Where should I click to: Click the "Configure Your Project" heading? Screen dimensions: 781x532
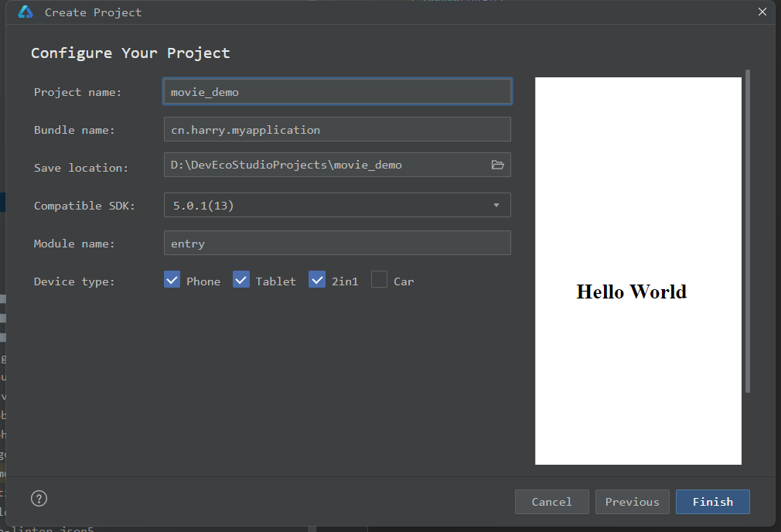[x=131, y=53]
